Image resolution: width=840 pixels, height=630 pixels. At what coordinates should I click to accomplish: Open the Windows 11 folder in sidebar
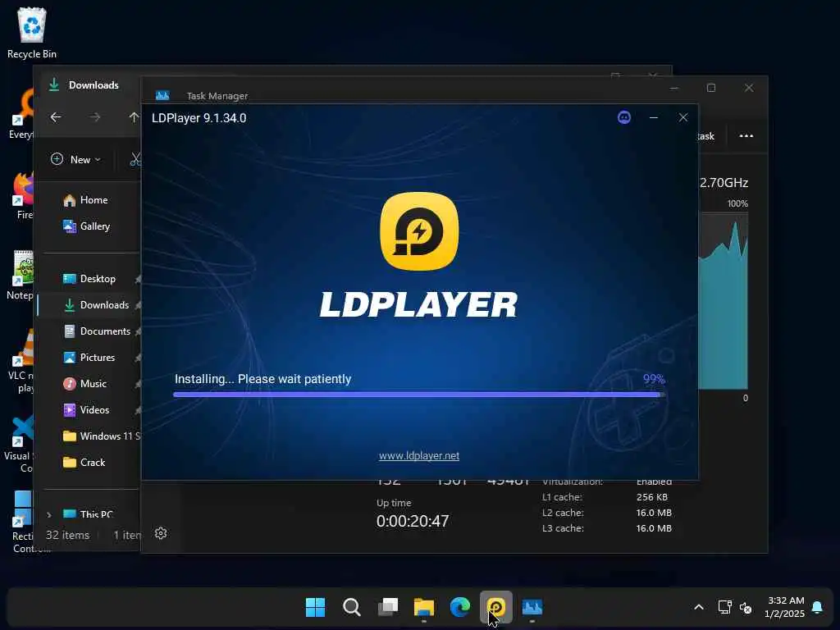click(101, 436)
